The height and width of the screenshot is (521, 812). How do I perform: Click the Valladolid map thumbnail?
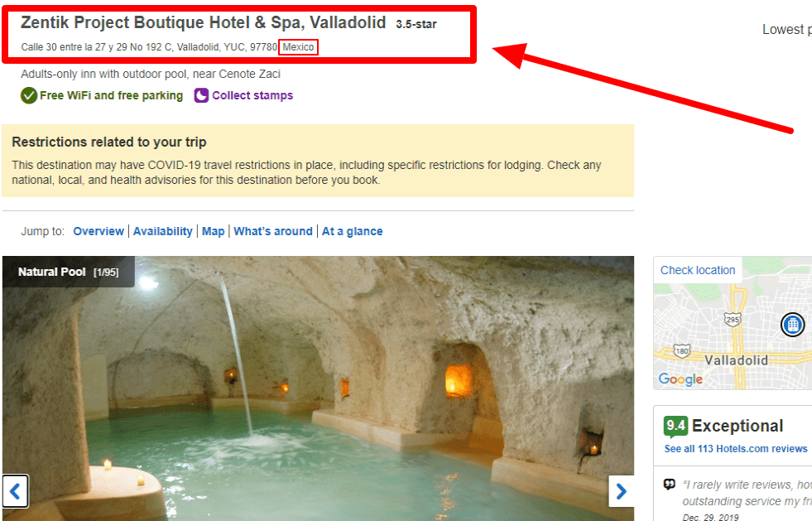pos(733,323)
